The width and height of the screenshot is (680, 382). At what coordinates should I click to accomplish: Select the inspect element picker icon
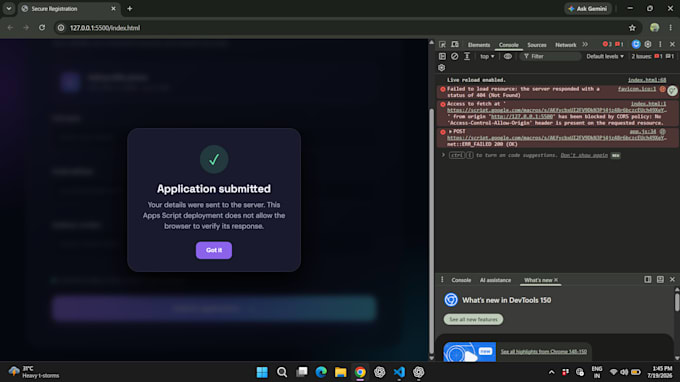coord(442,44)
